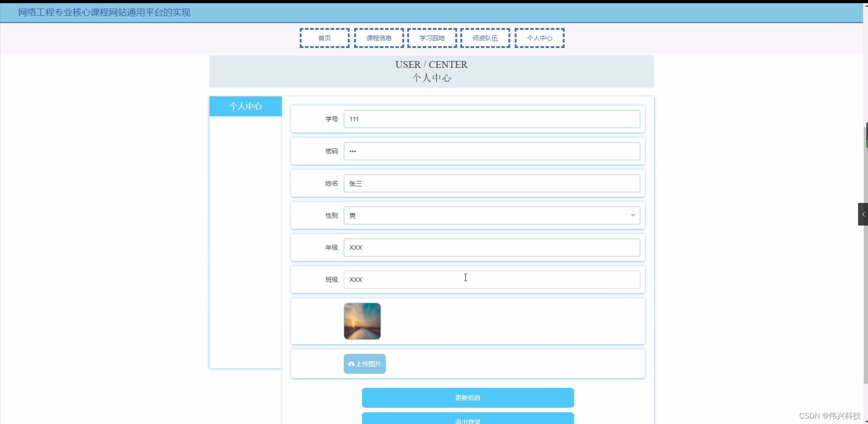Click the cloud upload icon on 上传图片 button
Image resolution: width=868 pixels, height=424 pixels.
352,363
